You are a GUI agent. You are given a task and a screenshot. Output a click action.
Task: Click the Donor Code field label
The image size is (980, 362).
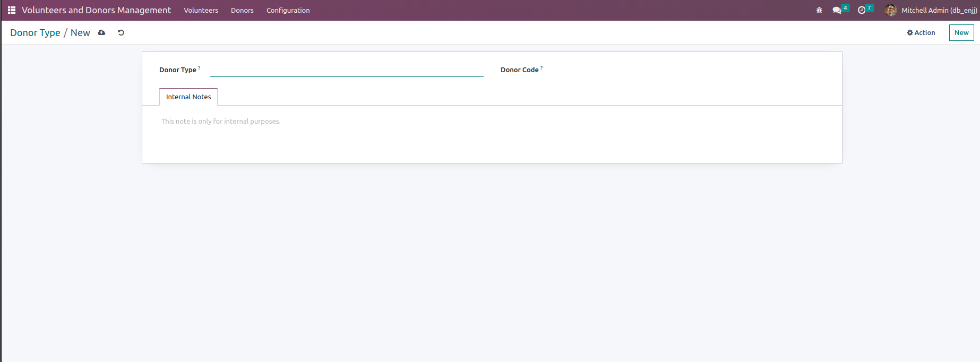[519, 70]
